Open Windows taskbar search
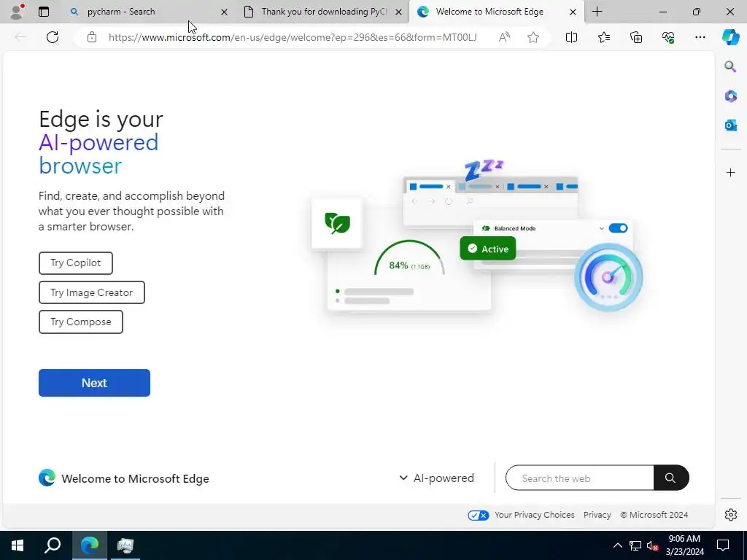The width and height of the screenshot is (747, 560). coord(53,545)
